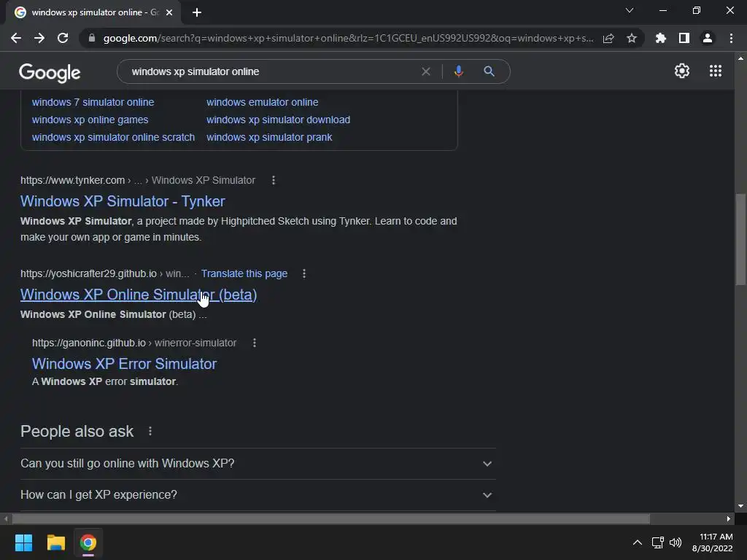Click the horizontal scrollbar thumb
Screen dimensions: 747x560
pos(330,518)
